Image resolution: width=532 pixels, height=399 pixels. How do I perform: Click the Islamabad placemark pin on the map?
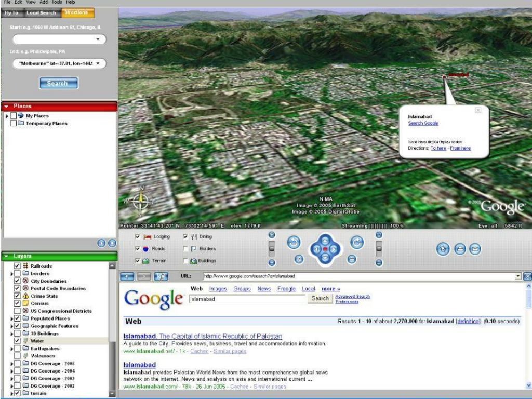445,77
